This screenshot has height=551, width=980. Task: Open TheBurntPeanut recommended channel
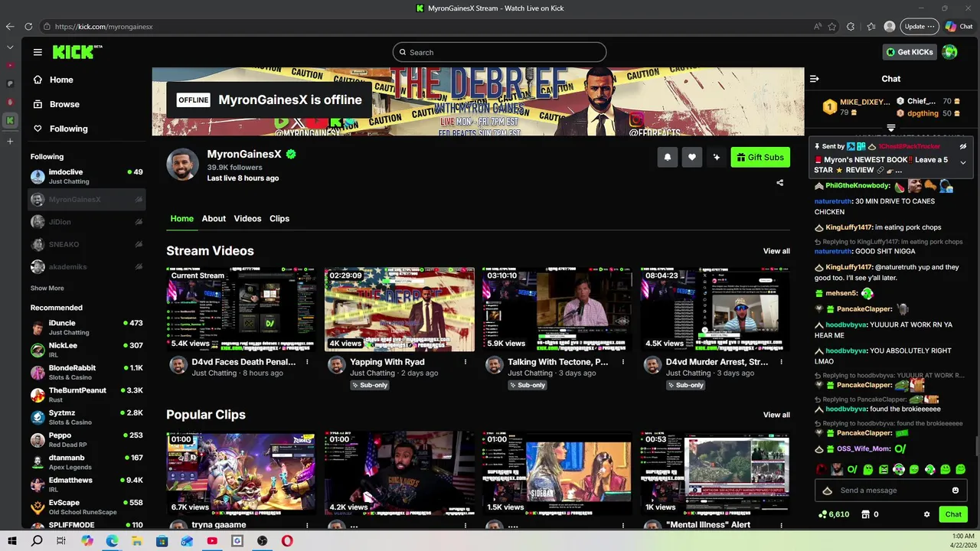pyautogui.click(x=87, y=395)
